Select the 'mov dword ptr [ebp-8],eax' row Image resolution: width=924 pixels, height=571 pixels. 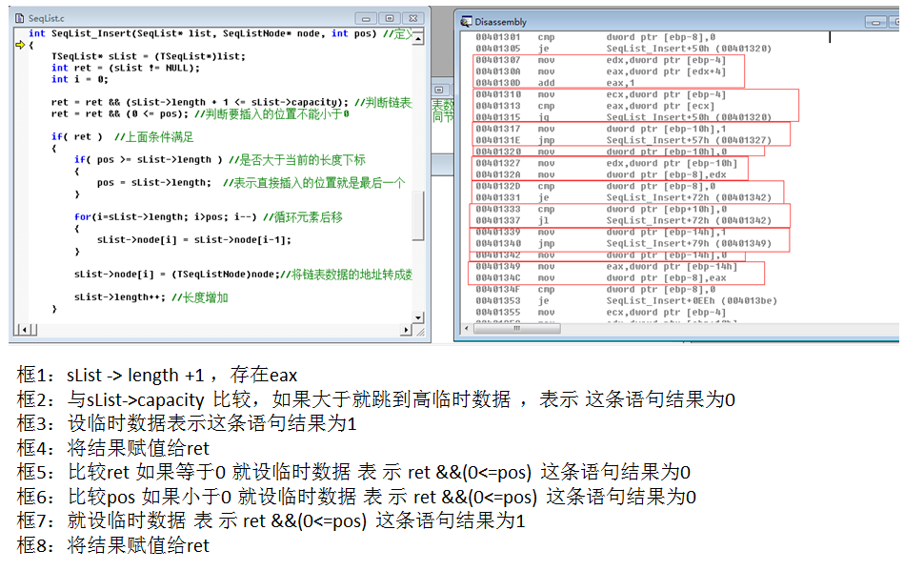click(601, 277)
